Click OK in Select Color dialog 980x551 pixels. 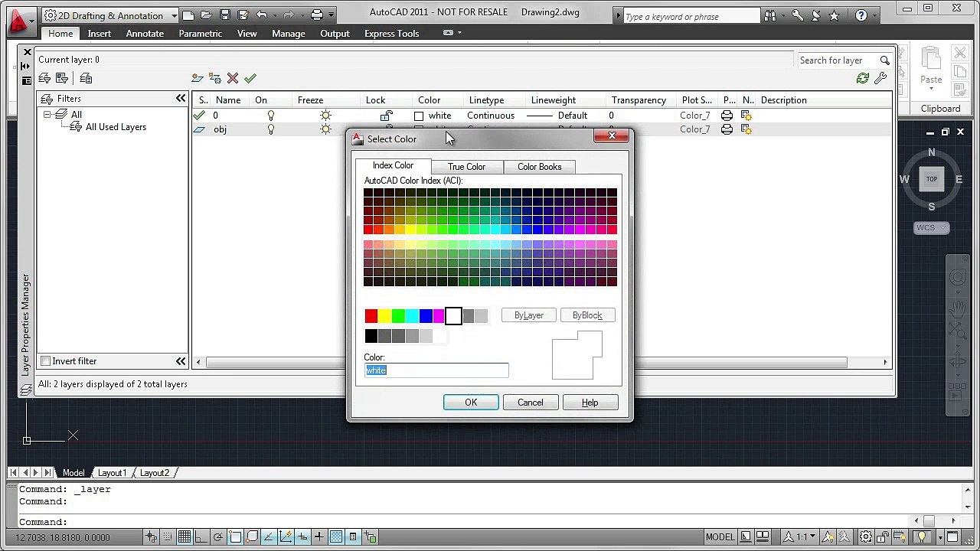(471, 403)
